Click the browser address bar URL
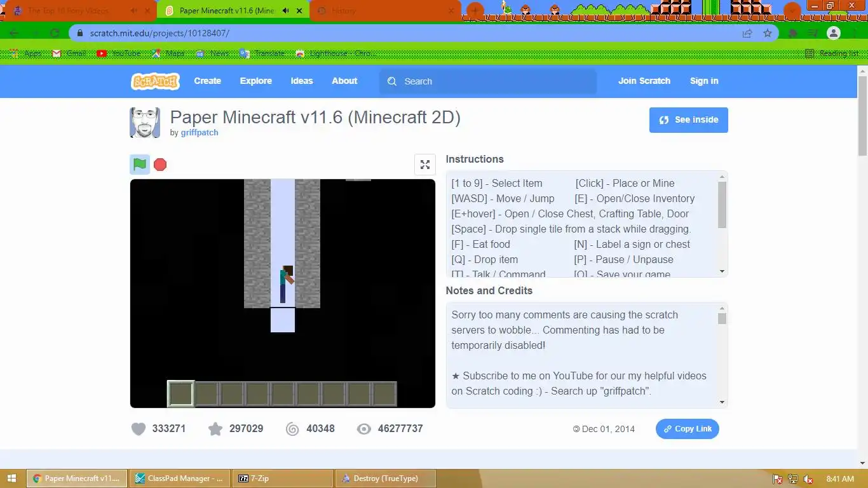This screenshot has height=488, width=868. click(x=159, y=33)
